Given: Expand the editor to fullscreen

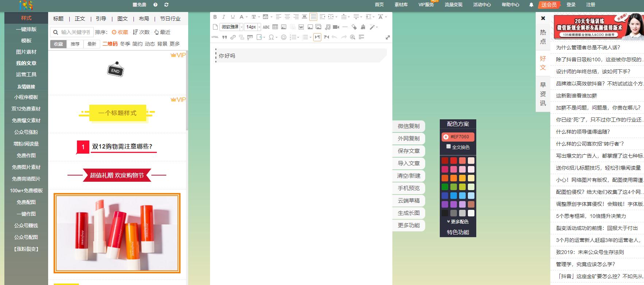Looking at the screenshot, I should [387, 37].
